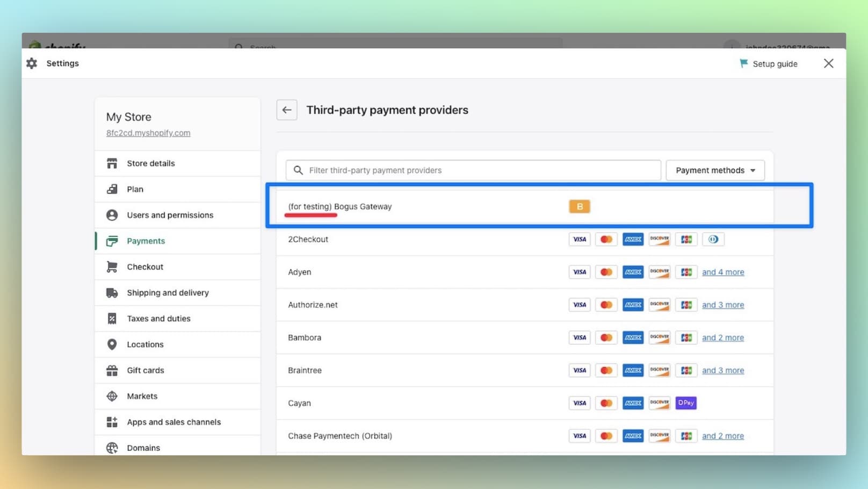Screen dimensions: 868x489
Task: Open Apps and sales channels settings
Action: [x=177, y=422]
